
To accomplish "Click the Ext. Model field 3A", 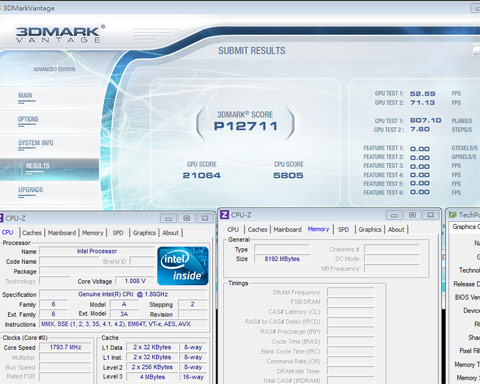I will pos(124,314).
